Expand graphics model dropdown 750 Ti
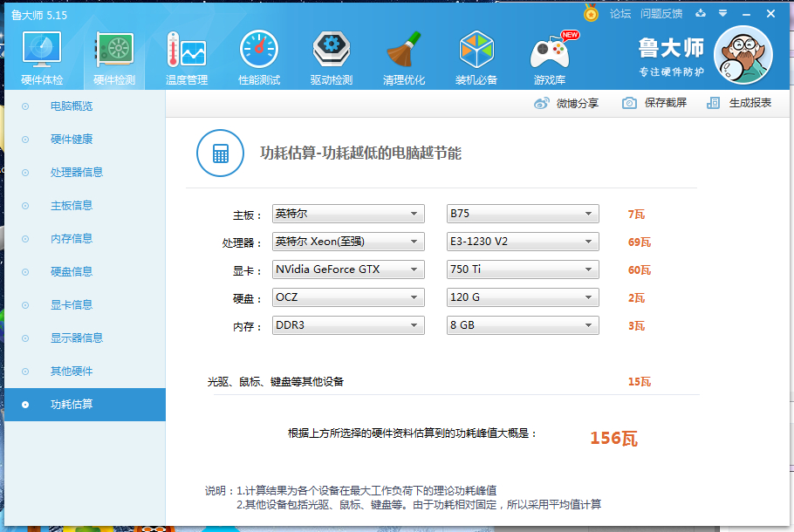This screenshot has width=794, height=532. (524, 269)
